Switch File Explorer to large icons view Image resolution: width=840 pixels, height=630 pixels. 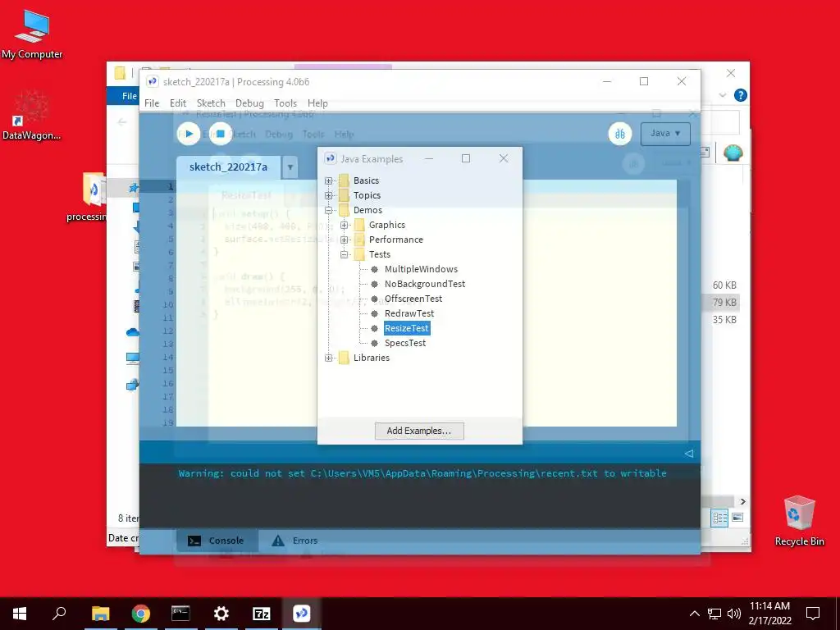point(737,518)
